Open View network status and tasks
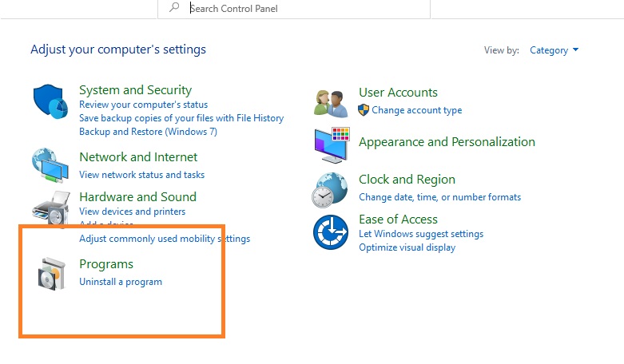Image resolution: width=624 pixels, height=364 pixels. [141, 175]
